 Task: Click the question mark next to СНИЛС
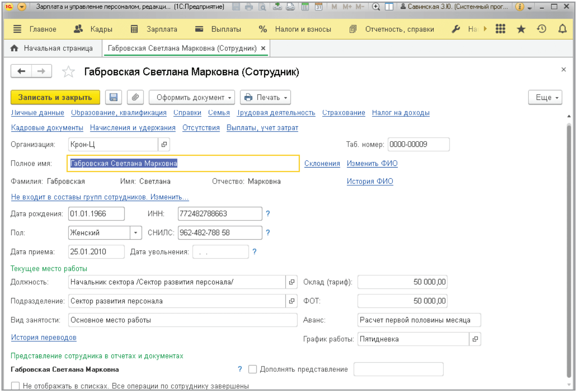(268, 233)
